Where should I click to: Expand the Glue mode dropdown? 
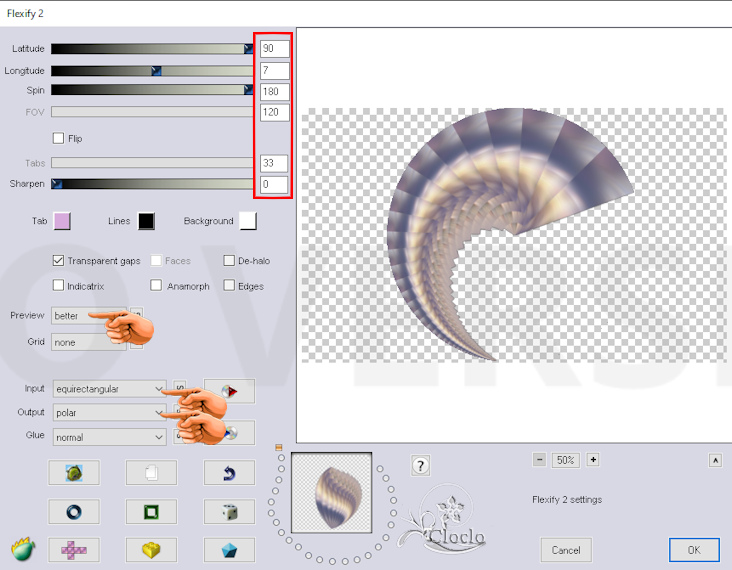(x=109, y=437)
